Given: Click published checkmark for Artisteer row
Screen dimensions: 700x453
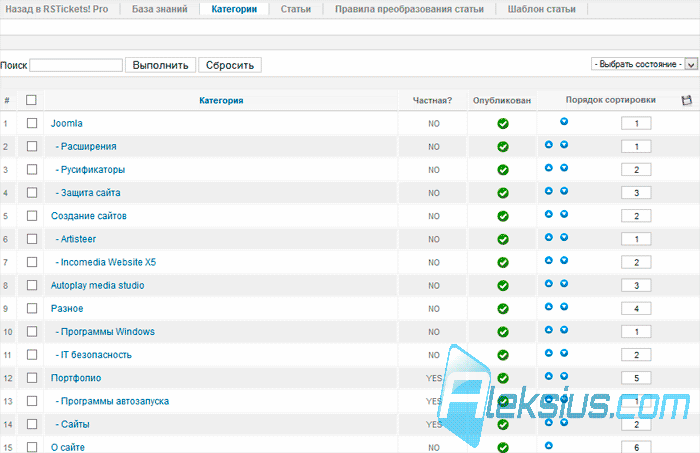Looking at the screenshot, I should pyautogui.click(x=503, y=240).
